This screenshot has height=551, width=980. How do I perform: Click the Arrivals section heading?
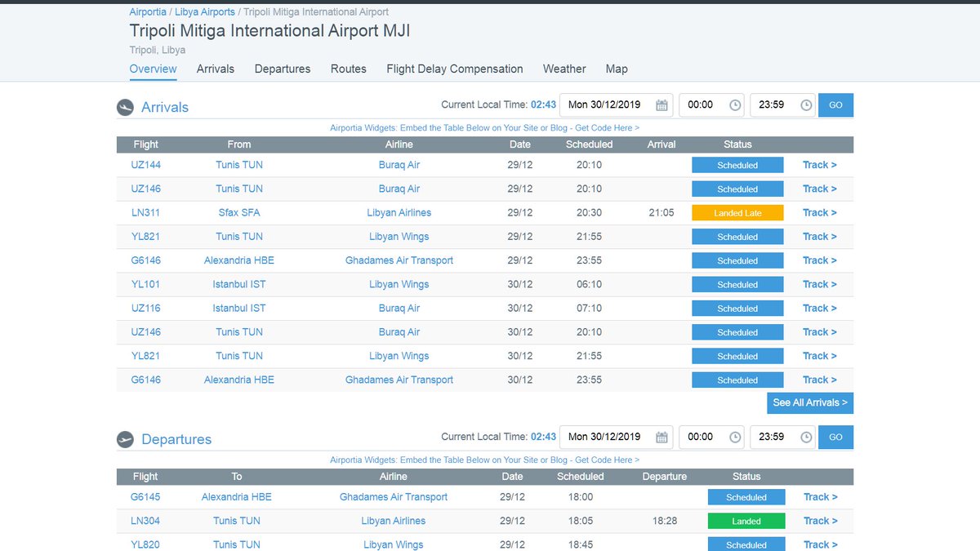(165, 107)
